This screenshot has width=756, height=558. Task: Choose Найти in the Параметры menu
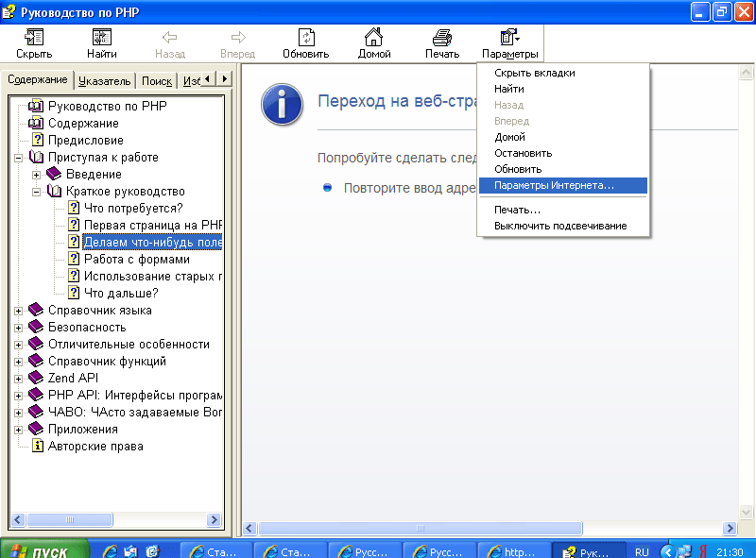click(x=562, y=89)
